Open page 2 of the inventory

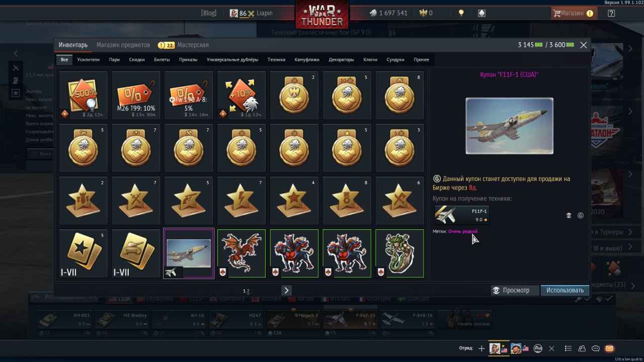[x=248, y=291]
